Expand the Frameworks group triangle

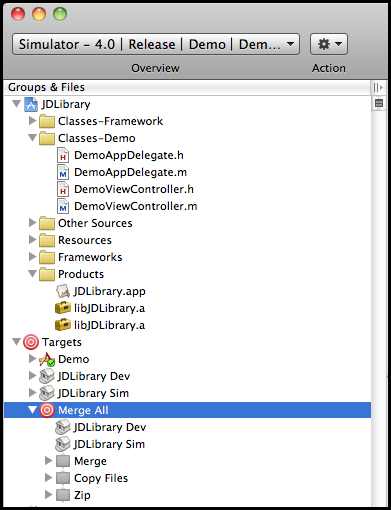(x=32, y=256)
